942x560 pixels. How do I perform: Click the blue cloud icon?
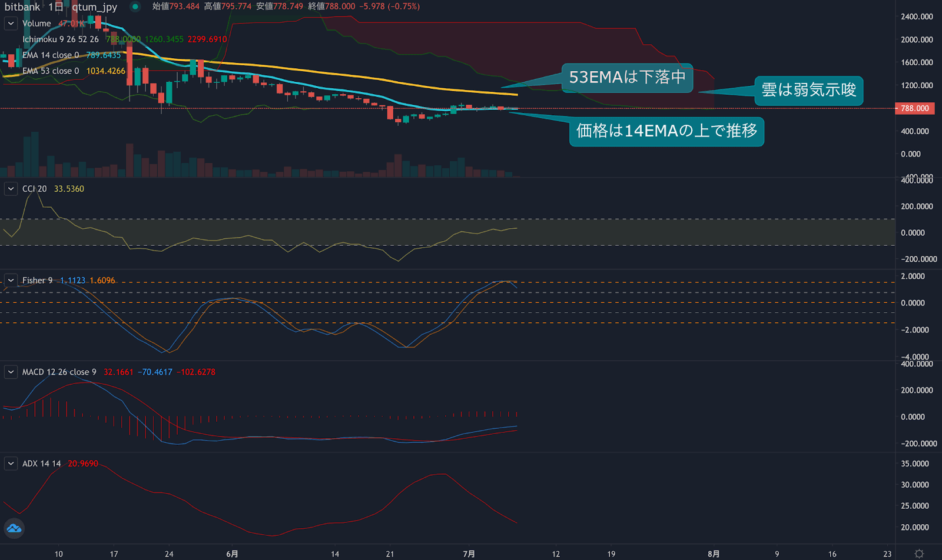tap(14, 528)
